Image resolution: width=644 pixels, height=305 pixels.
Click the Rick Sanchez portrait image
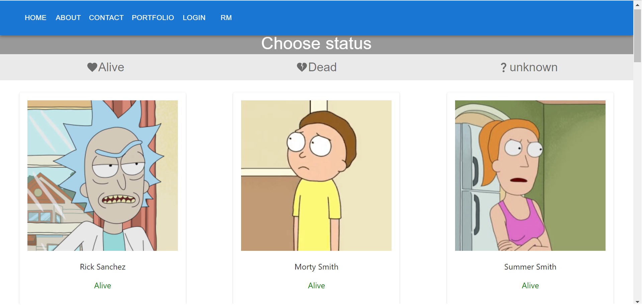point(103,176)
